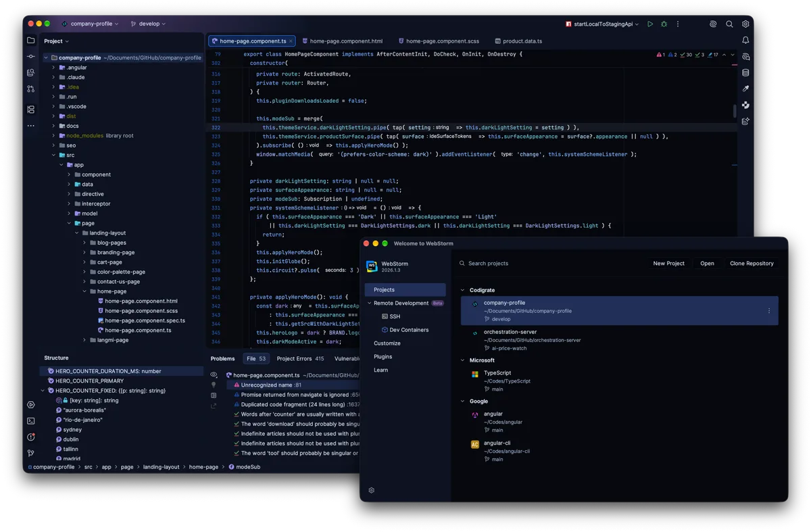Run startLocalToStagingApi with the green play icon
The height and width of the screenshot is (532, 811).
tap(650, 24)
